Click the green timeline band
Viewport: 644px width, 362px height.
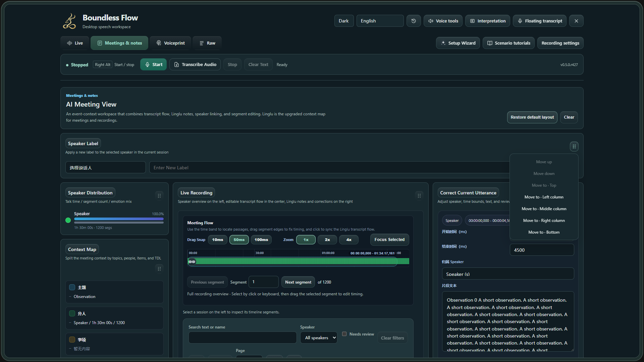298,261
